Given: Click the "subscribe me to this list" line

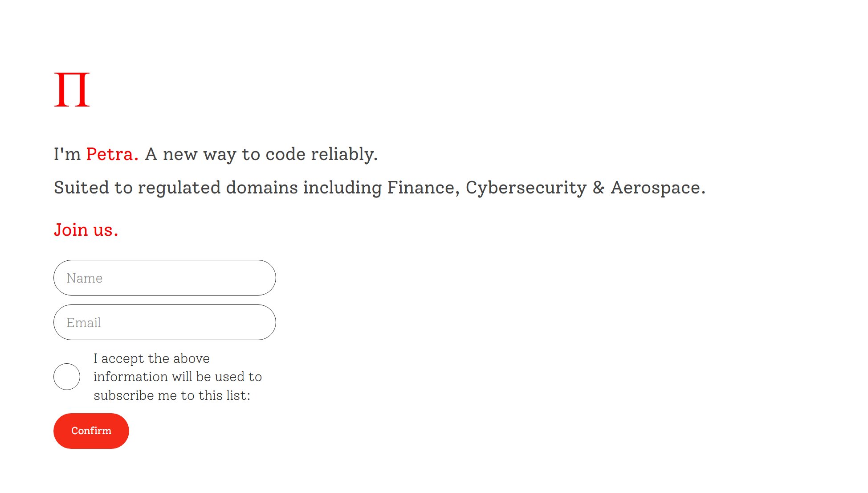Looking at the screenshot, I should tap(171, 395).
